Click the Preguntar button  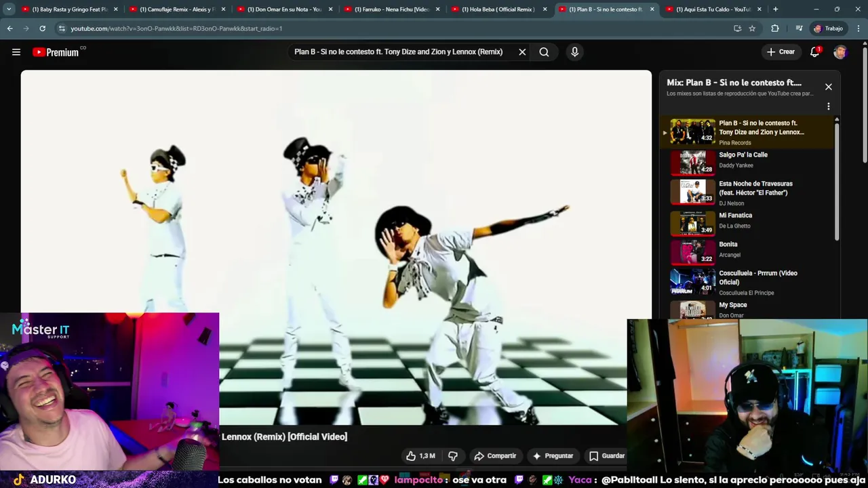553,456
